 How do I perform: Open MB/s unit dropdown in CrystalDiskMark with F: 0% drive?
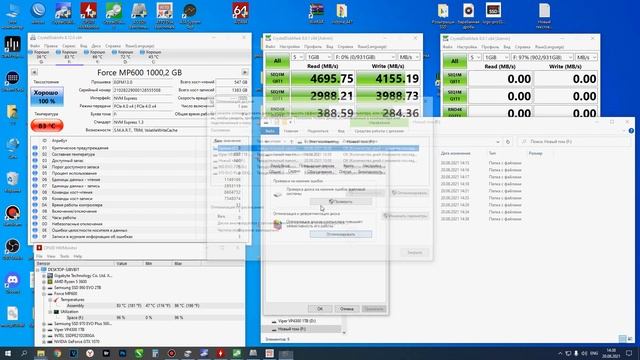tap(409, 57)
